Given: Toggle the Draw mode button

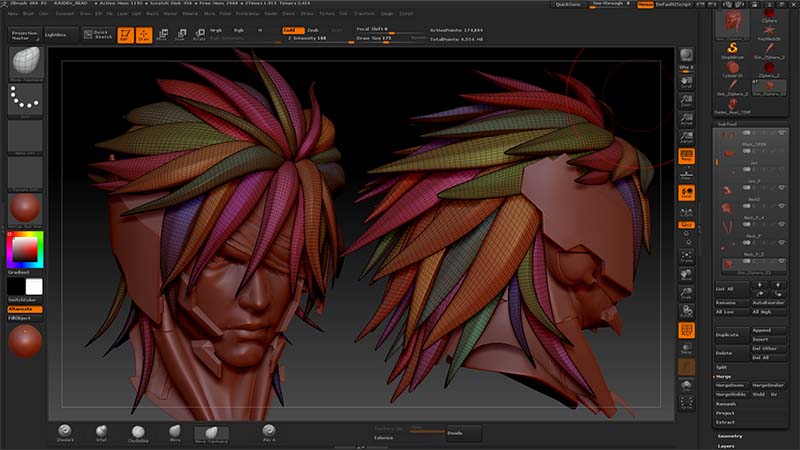Looking at the screenshot, I should coord(144,35).
